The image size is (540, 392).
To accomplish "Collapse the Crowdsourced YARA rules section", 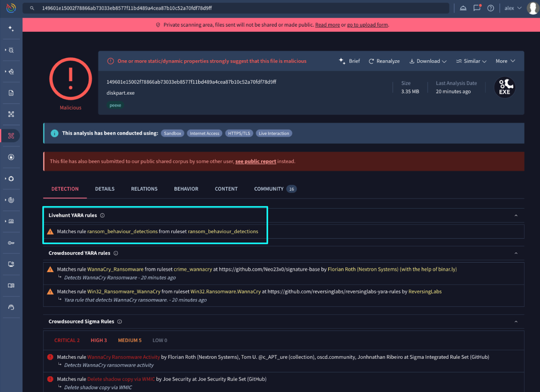I will tap(516, 253).
